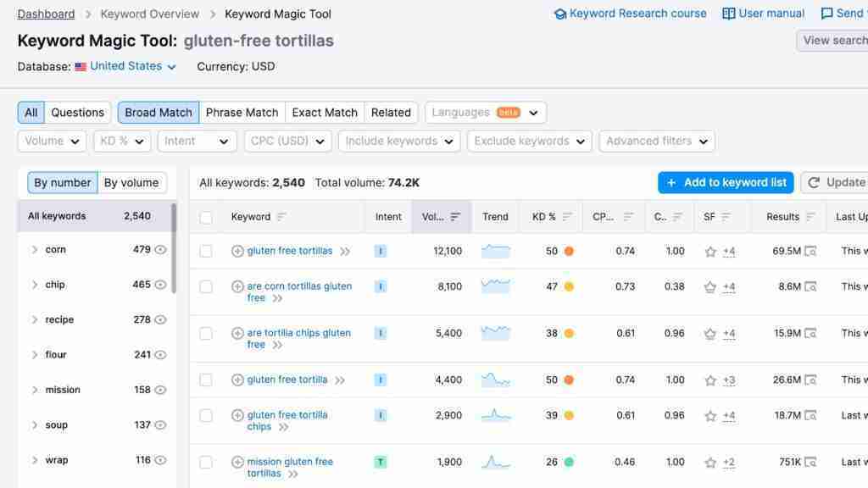Click Add to keyword list button
868x488 pixels.
click(726, 183)
